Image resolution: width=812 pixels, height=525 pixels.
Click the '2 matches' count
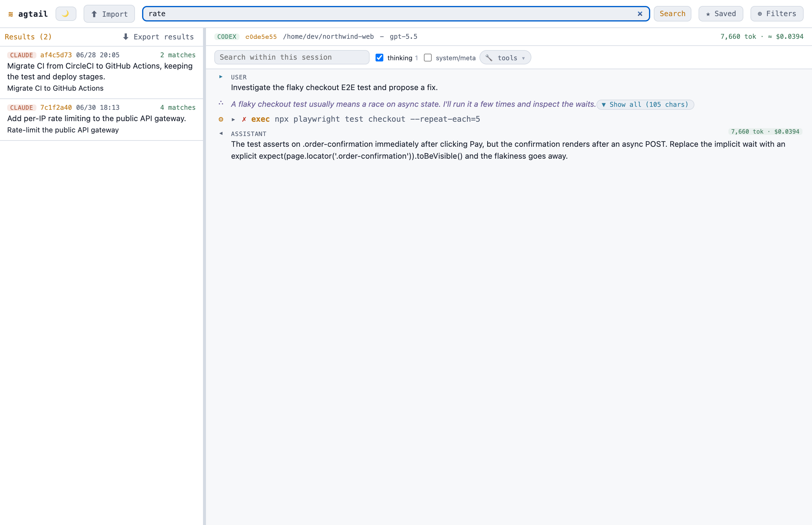(x=178, y=55)
